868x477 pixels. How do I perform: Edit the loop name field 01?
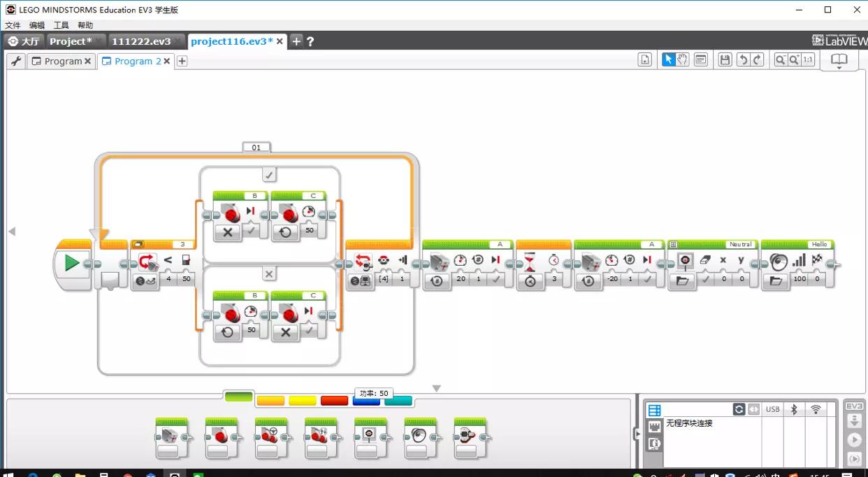tap(256, 148)
